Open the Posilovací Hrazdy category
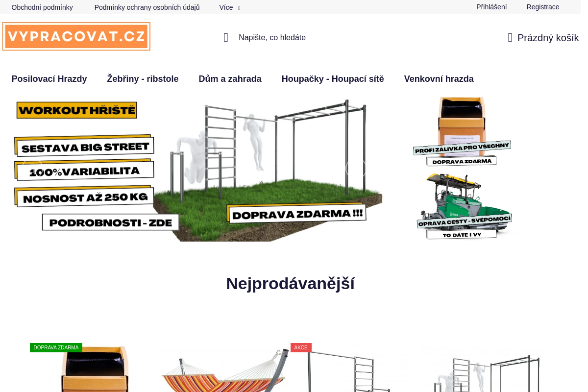 click(x=49, y=78)
